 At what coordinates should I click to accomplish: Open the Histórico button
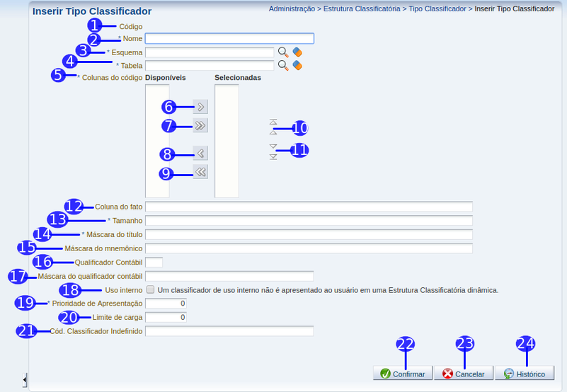tap(525, 374)
